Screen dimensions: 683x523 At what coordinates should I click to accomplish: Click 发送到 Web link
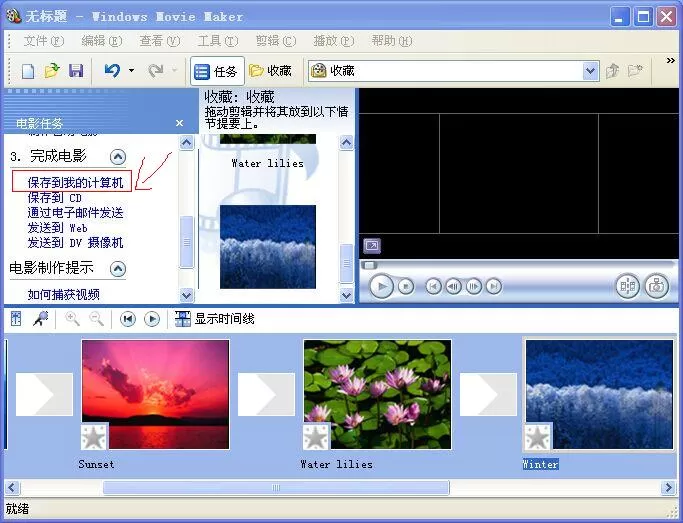point(57,228)
